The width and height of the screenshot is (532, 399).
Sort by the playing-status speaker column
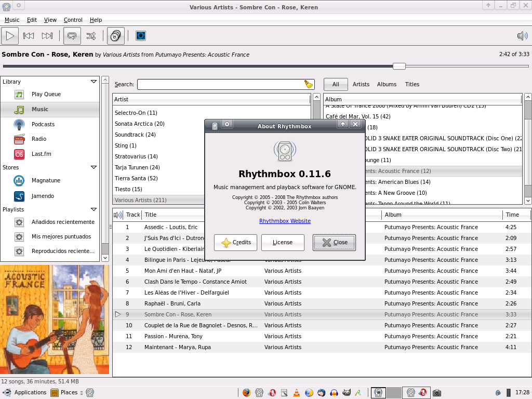pyautogui.click(x=118, y=215)
